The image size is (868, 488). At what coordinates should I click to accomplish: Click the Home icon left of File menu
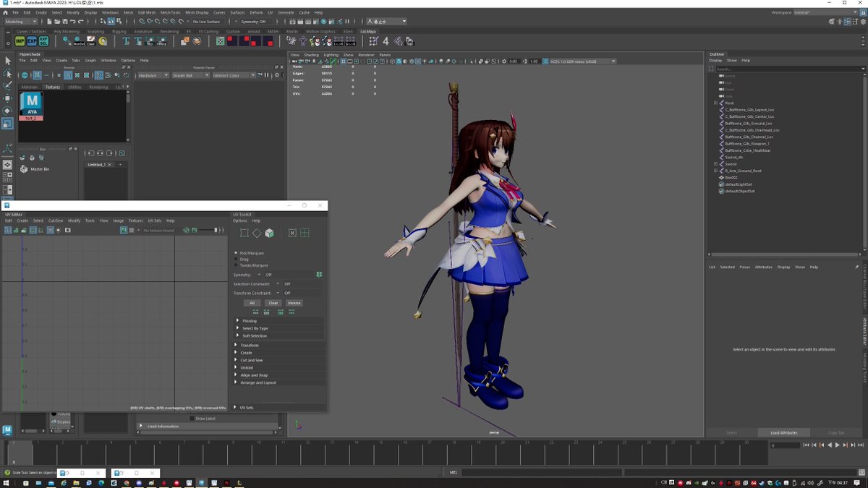tap(7, 12)
